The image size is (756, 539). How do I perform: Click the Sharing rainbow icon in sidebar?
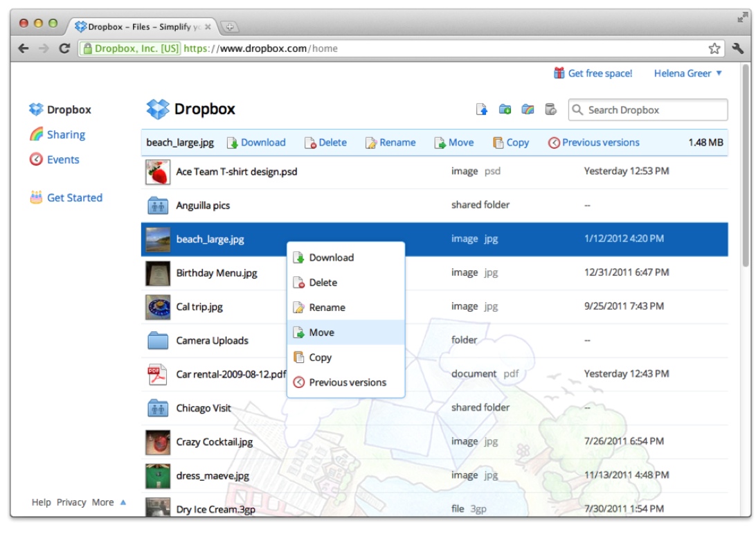[36, 134]
